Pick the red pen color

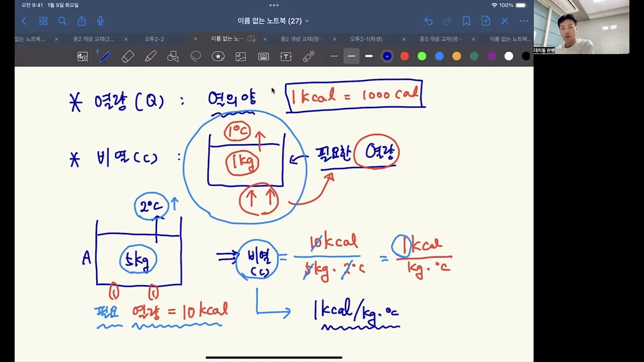(x=405, y=56)
